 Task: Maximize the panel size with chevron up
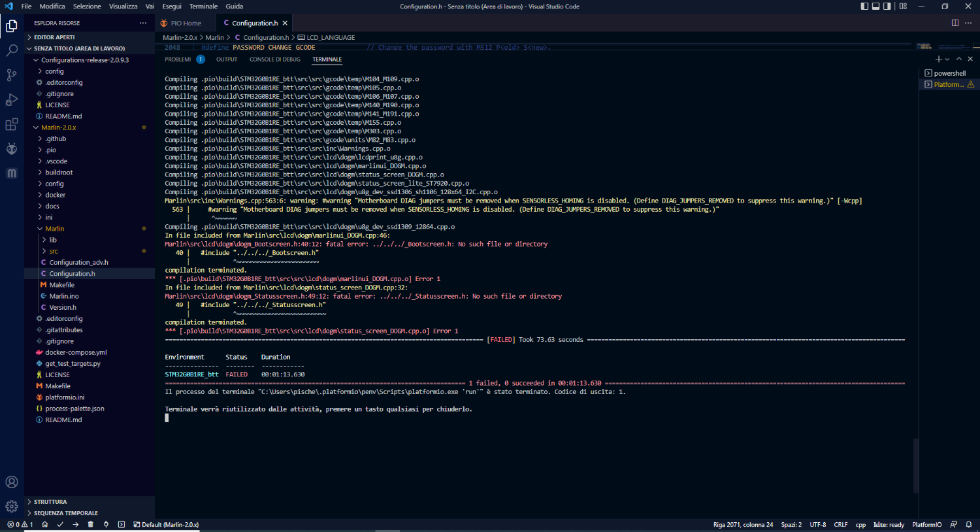(x=959, y=59)
